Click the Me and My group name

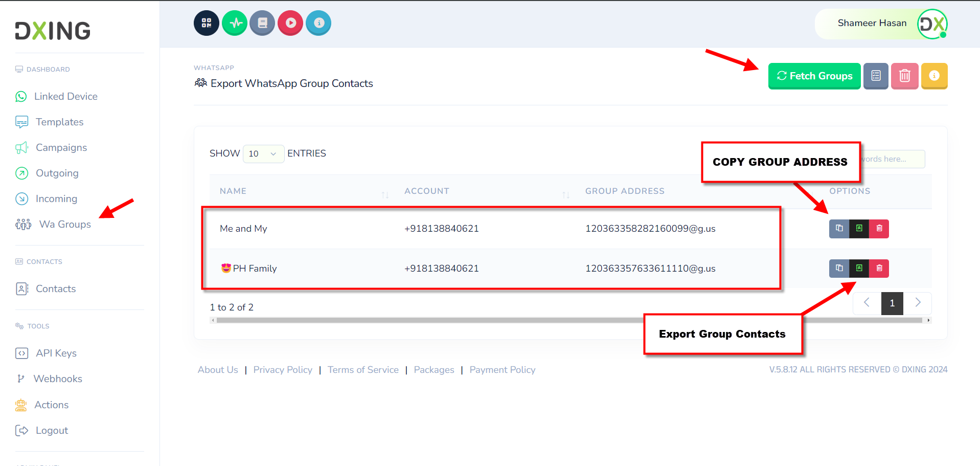(x=243, y=229)
